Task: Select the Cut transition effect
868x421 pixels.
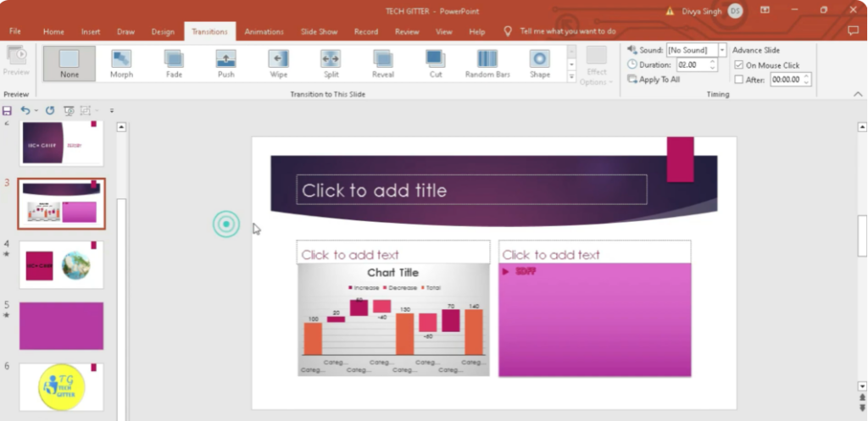Action: [435, 64]
